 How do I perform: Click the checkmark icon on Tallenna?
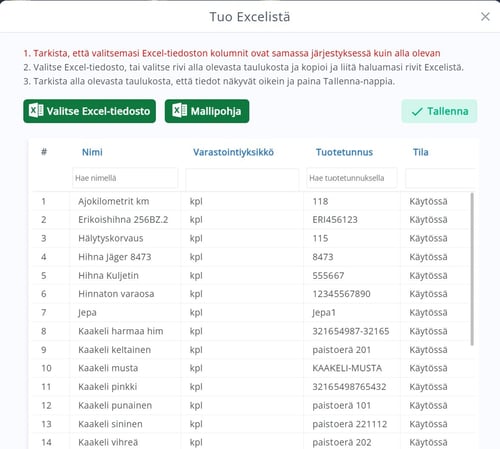point(417,112)
